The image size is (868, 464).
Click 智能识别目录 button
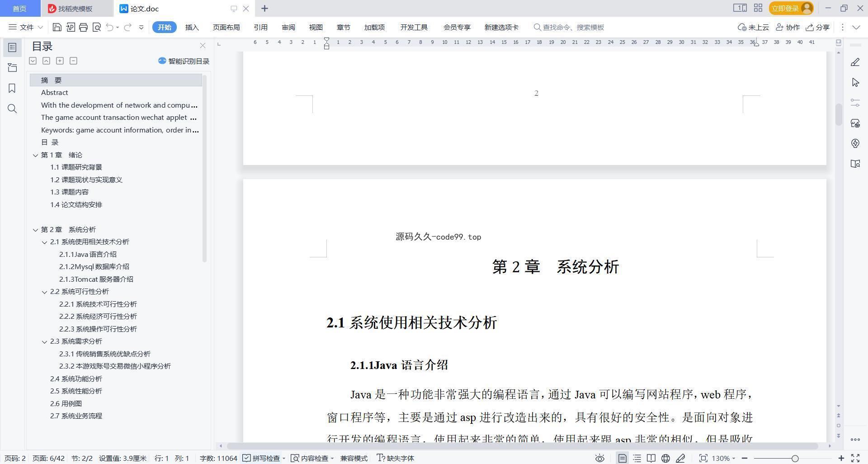coord(184,61)
